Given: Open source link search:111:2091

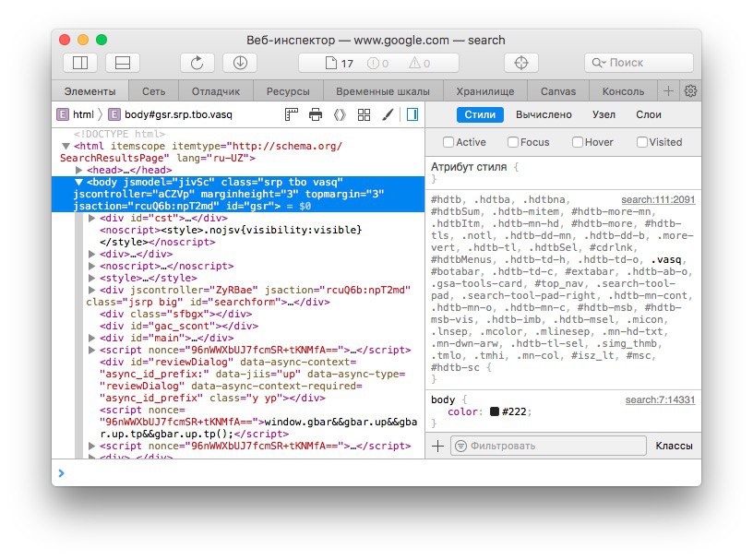Looking at the screenshot, I should point(658,199).
